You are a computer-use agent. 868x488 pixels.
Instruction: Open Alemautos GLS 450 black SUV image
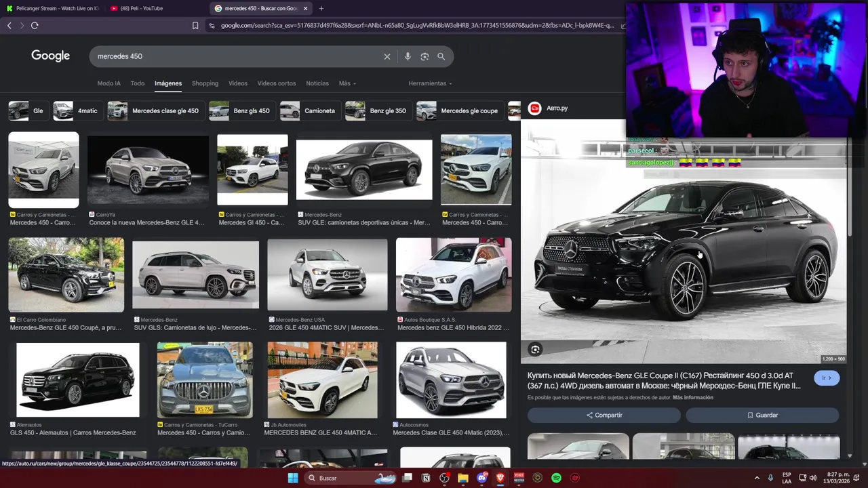[78, 380]
